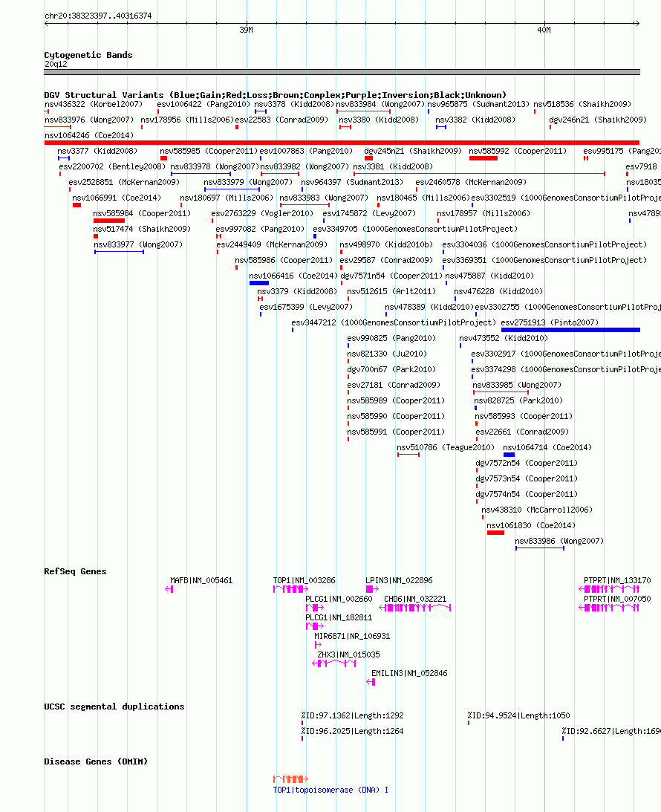Image resolution: width=661 pixels, height=812 pixels.
Task: Open the nsv965875 (Sudmant2013) label
Action: coord(479,104)
